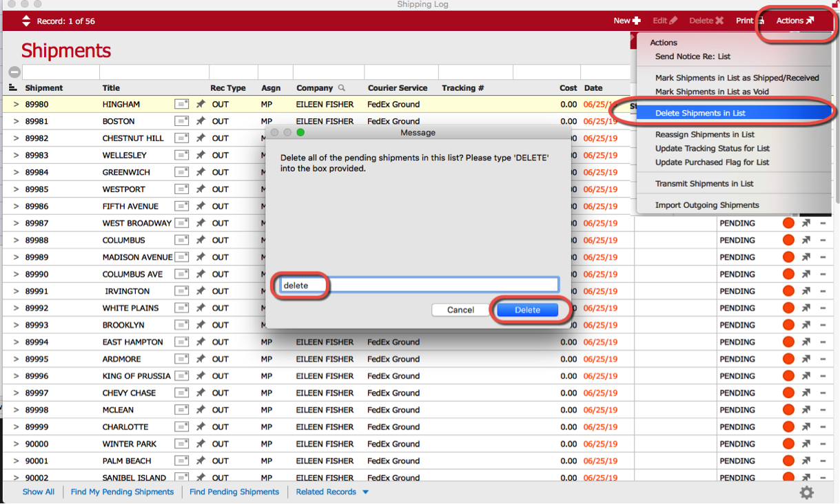Choose Update Purchased Flag for List
Viewport: 840px width, 504px height.
pyautogui.click(x=712, y=162)
